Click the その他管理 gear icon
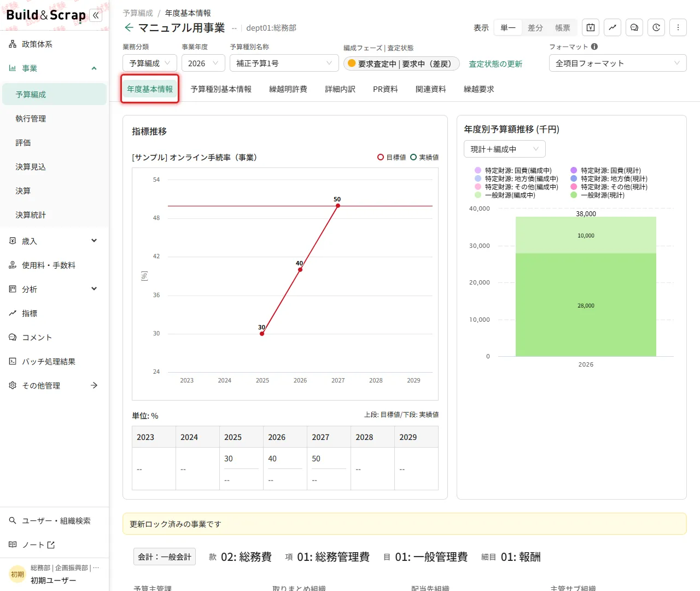This screenshot has width=700, height=591. (13, 386)
